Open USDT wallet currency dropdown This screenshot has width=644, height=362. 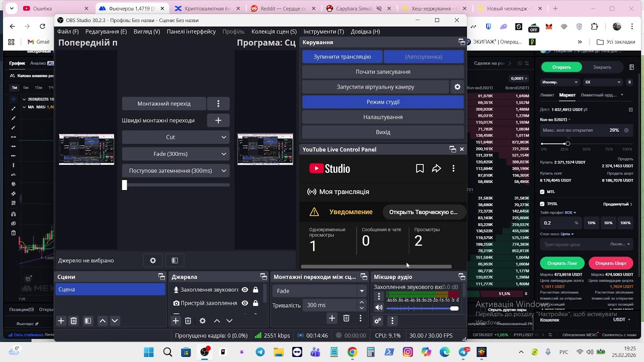tap(622, 319)
